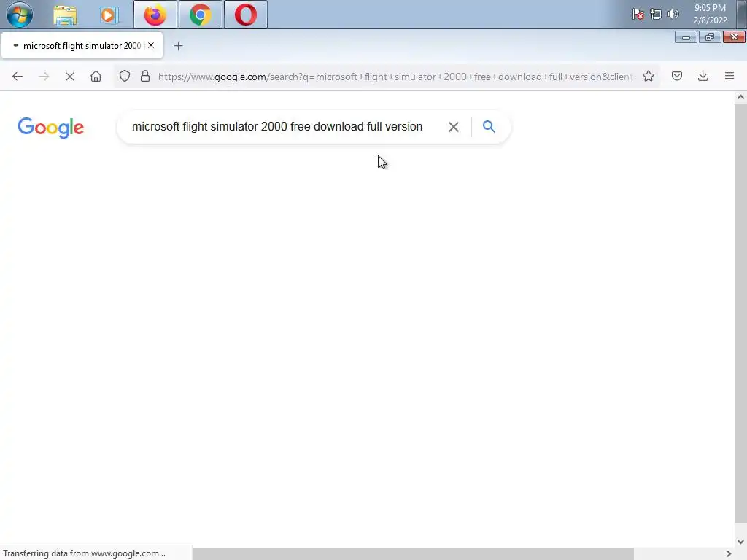The width and height of the screenshot is (747, 560).
Task: Clear the Google search box text
Action: (454, 127)
